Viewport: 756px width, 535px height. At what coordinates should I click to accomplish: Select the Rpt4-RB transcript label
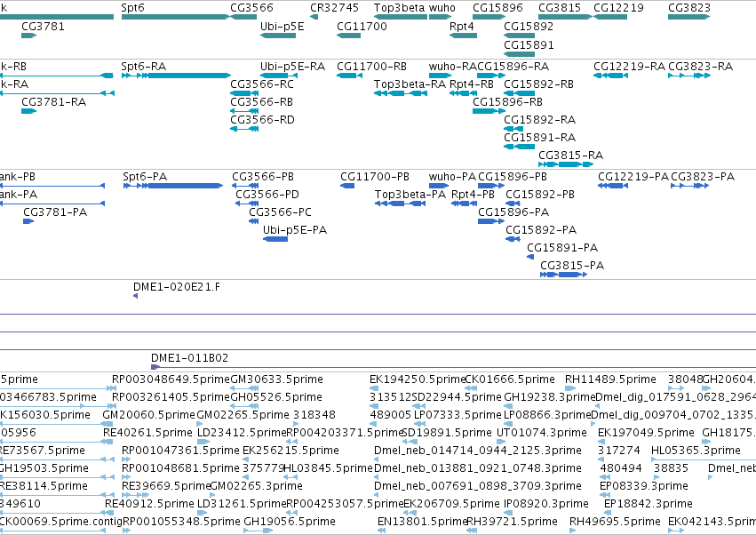[472, 84]
